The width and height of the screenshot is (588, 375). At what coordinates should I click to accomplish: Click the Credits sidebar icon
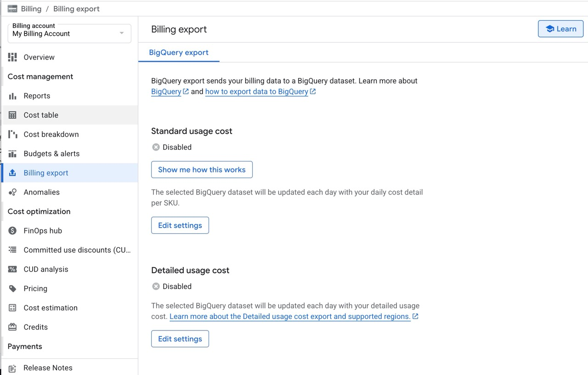[12, 327]
